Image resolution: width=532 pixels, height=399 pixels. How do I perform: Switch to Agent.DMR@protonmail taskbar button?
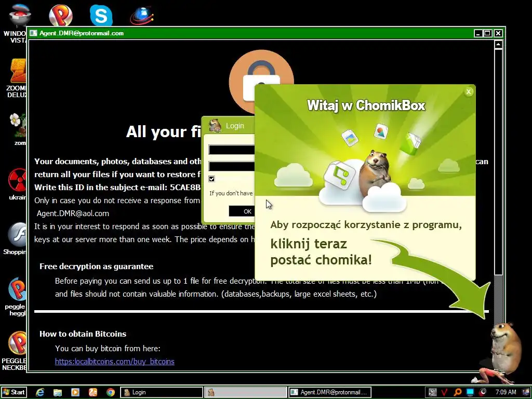(330, 392)
